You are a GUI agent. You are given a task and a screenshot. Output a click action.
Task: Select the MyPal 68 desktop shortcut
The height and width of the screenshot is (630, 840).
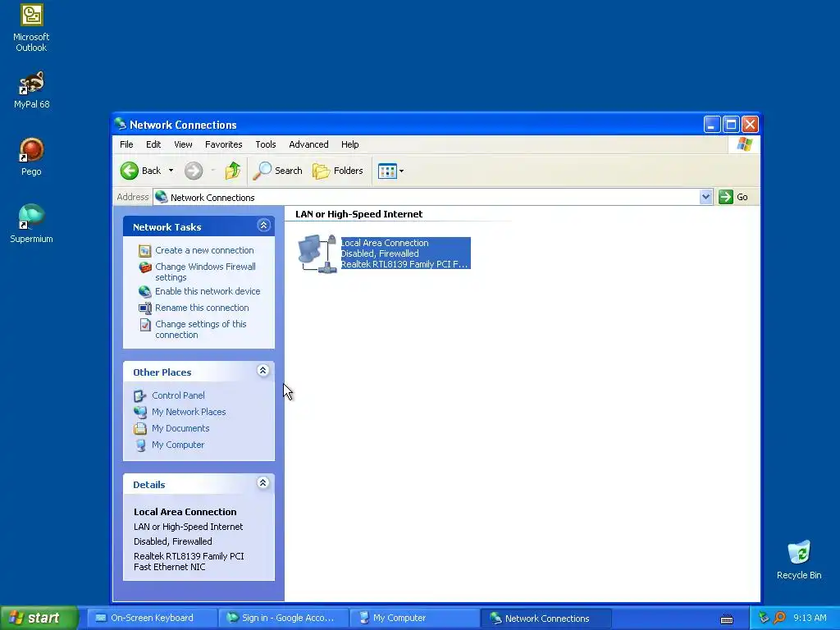click(x=31, y=90)
